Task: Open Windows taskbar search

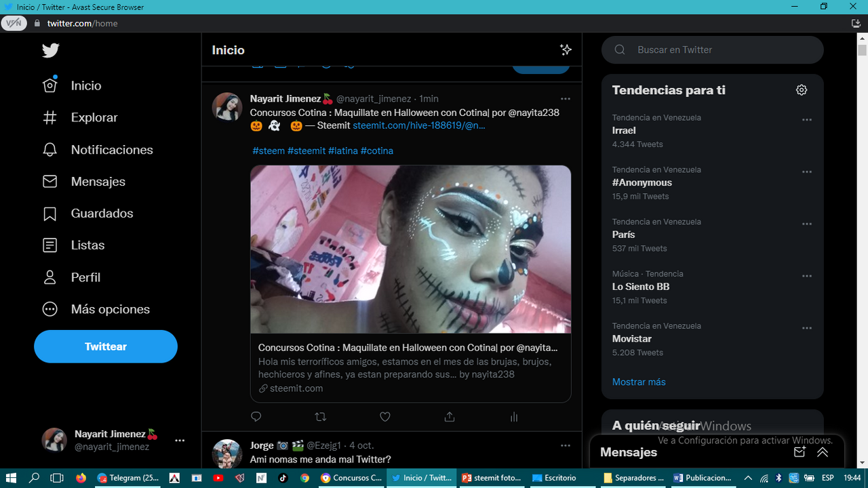Action: click(x=34, y=478)
